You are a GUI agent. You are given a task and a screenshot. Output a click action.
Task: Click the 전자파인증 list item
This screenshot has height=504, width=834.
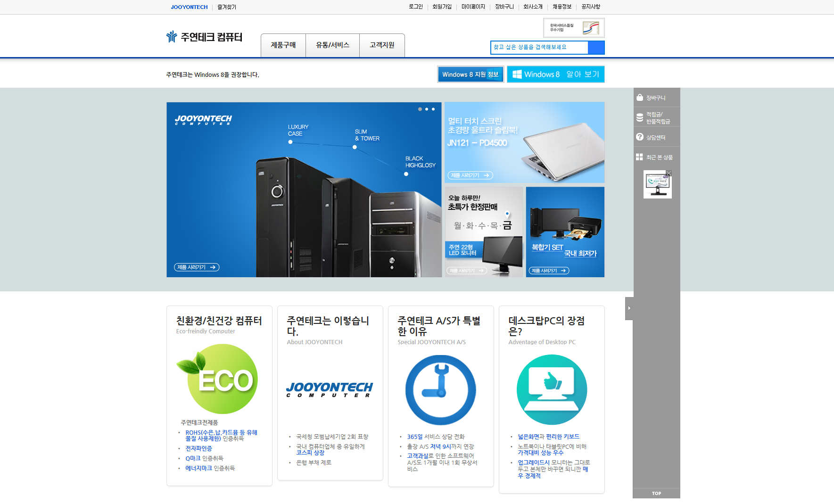[198, 448]
